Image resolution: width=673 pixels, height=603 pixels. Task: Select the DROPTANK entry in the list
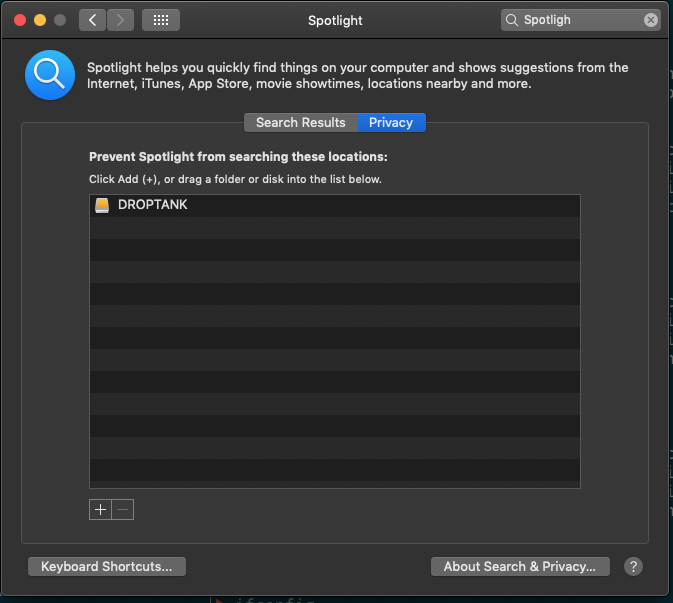click(x=335, y=206)
